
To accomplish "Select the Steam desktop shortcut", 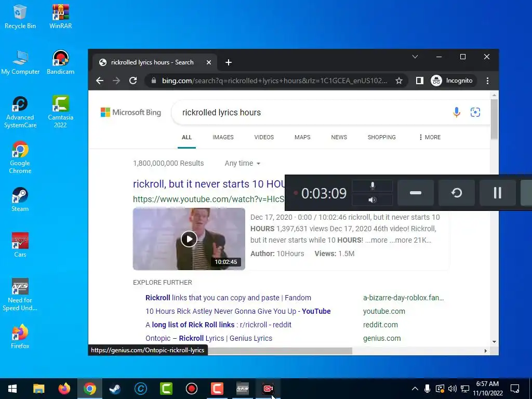I will point(20,199).
